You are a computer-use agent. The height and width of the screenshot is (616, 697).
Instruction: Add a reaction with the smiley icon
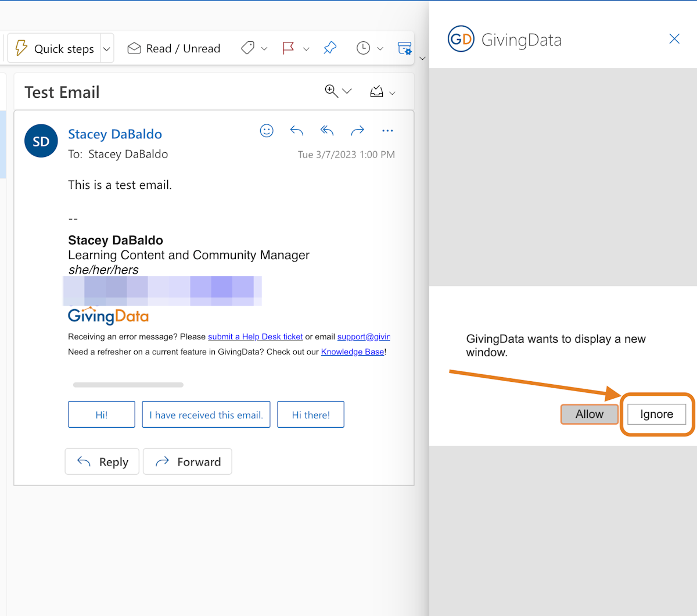pos(267,131)
